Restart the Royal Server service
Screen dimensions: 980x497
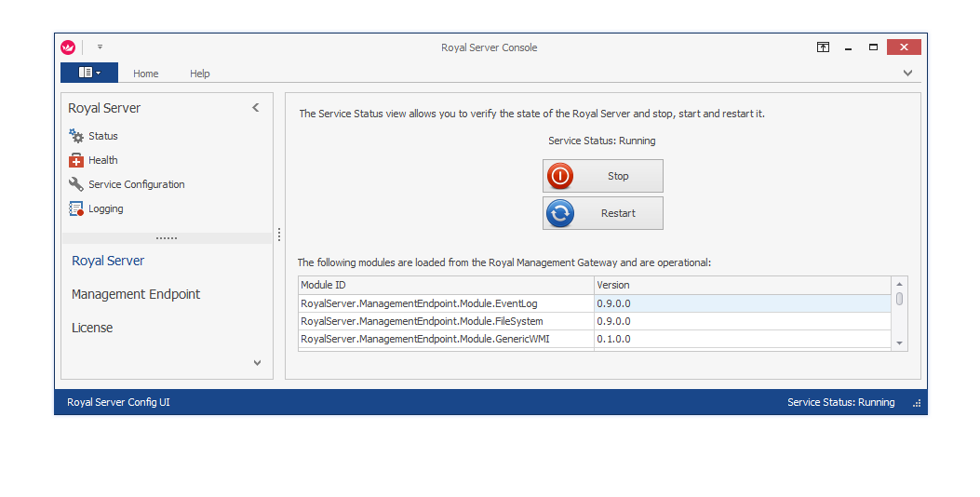tap(602, 213)
